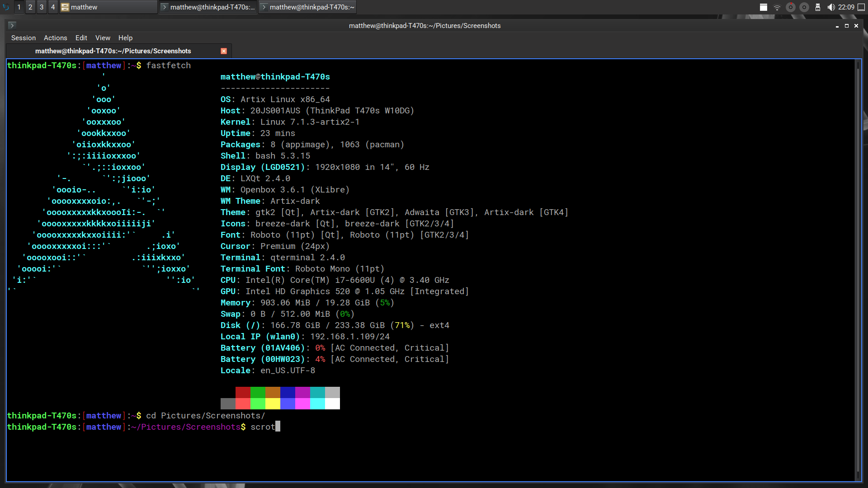Click the bright cyan color block

(317, 404)
